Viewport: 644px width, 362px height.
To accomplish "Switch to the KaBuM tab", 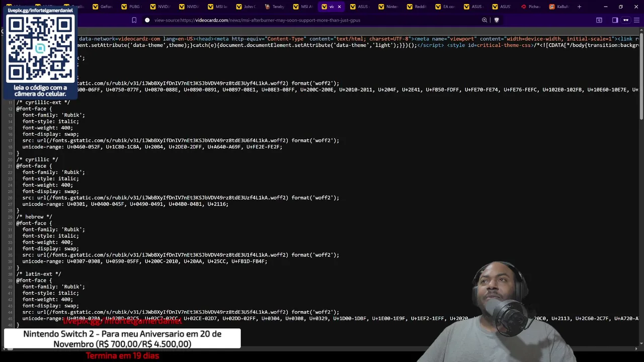I will [x=560, y=7].
